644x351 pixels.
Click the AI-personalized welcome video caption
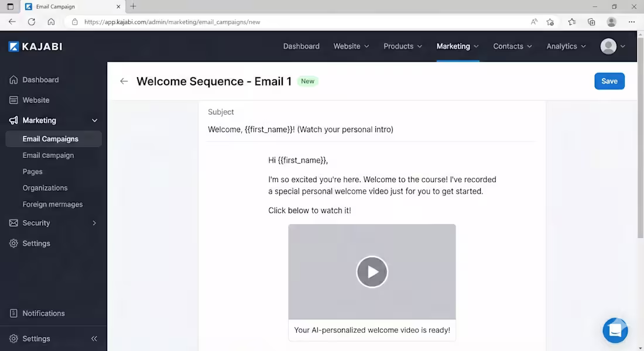click(x=372, y=330)
